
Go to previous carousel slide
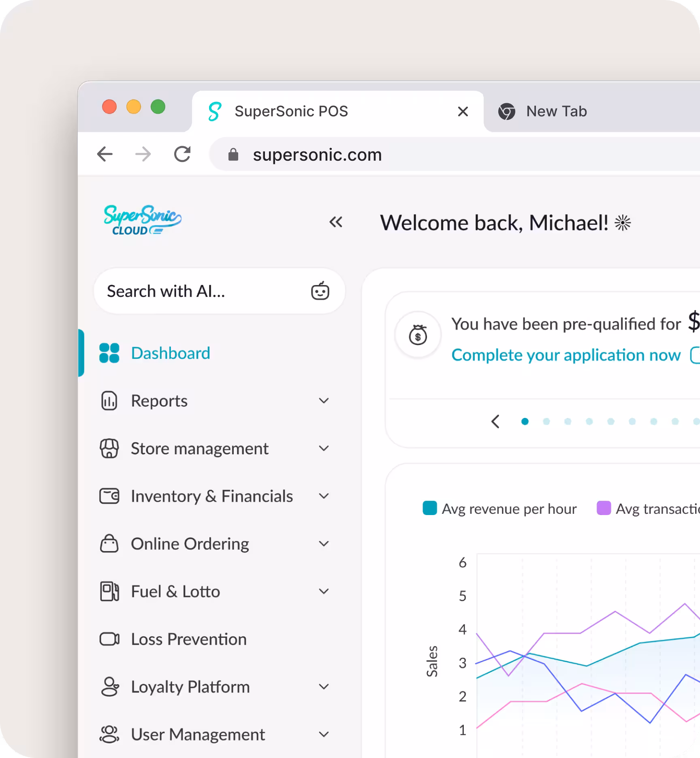pos(495,422)
